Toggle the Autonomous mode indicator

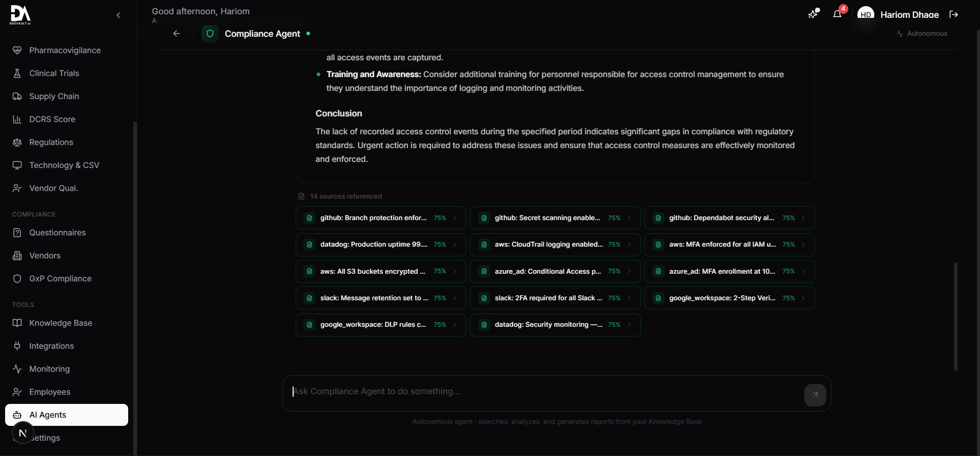pyautogui.click(x=922, y=34)
